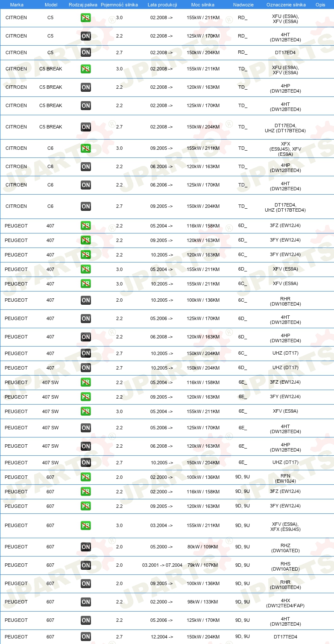This screenshot has width=334, height=644.
Task: Select ON icon in Peugeot 607 DT17TED4 row
Action: coord(86,636)
